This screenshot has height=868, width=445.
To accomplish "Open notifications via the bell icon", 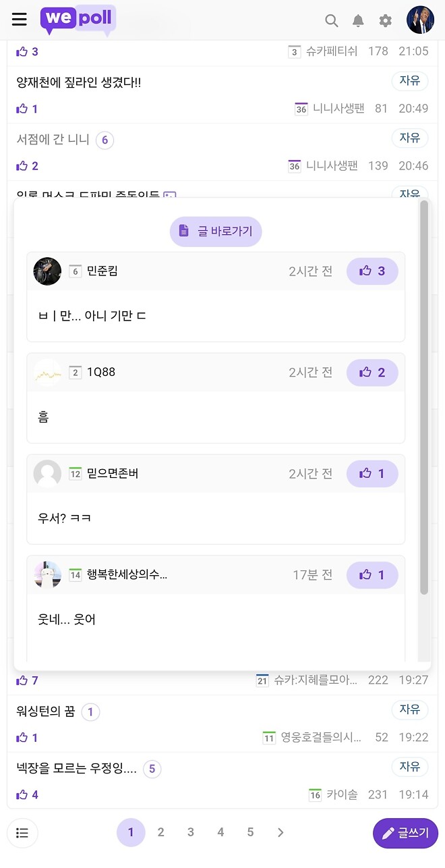I will (358, 20).
